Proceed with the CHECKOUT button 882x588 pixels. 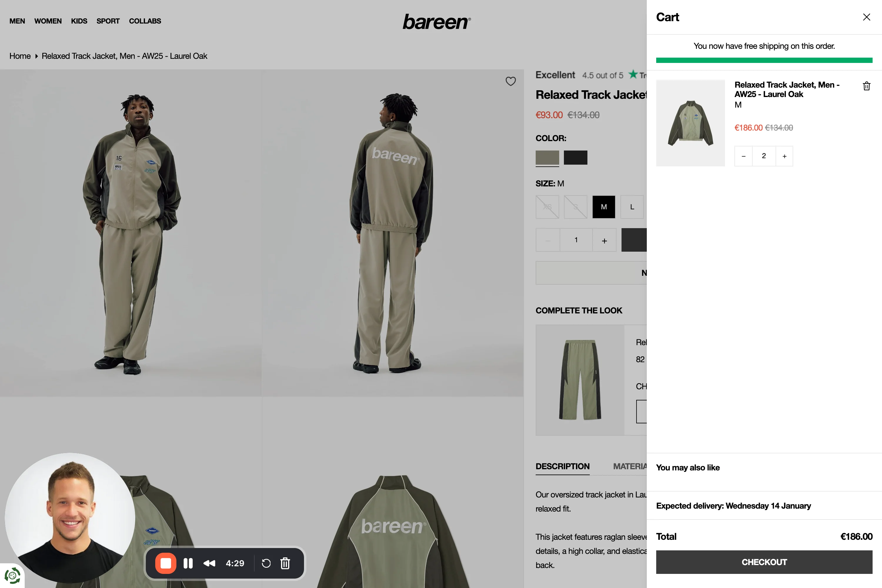click(x=764, y=562)
